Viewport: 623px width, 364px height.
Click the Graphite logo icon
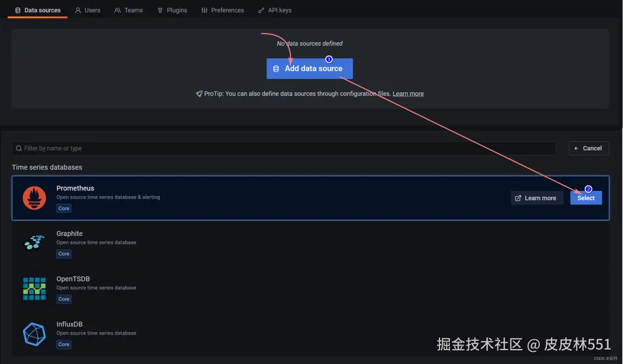click(34, 243)
